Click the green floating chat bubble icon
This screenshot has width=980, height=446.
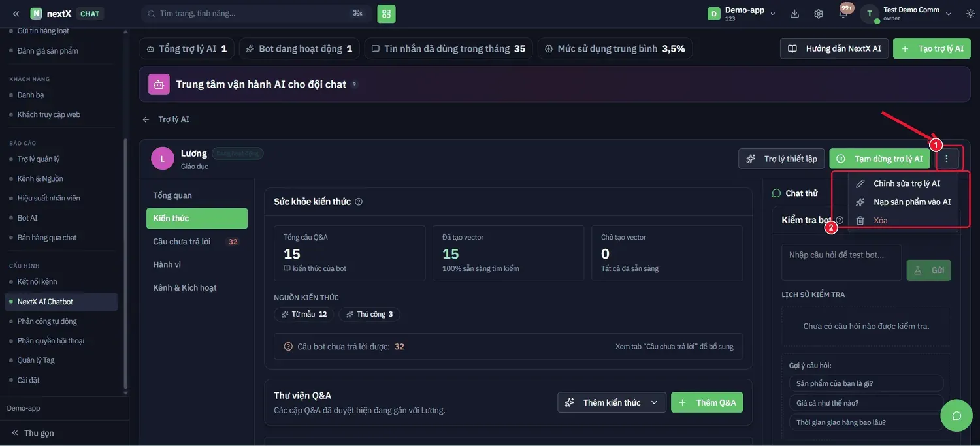click(x=956, y=416)
